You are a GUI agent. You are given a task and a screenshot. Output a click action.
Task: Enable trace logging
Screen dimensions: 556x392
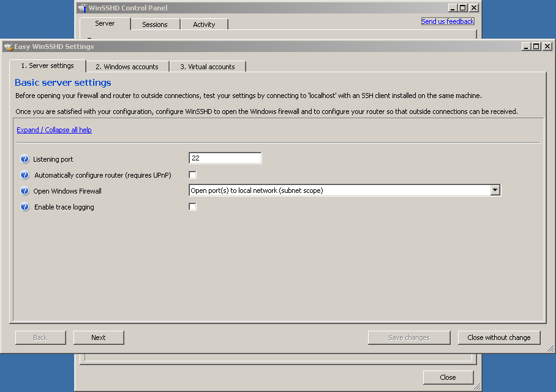pos(192,206)
